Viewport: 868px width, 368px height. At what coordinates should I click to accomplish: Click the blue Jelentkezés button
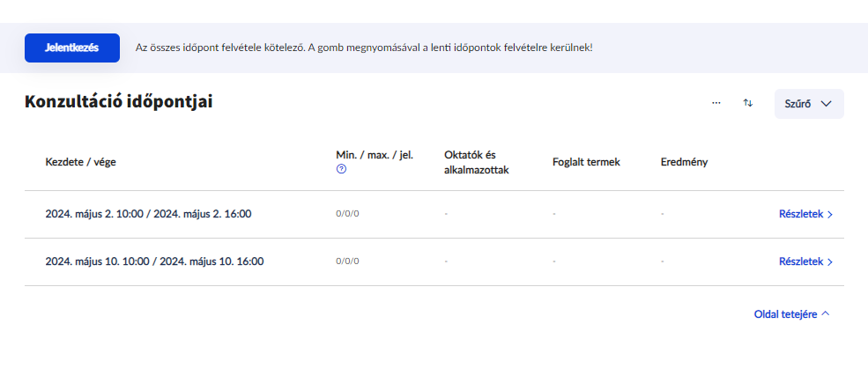pyautogui.click(x=71, y=48)
